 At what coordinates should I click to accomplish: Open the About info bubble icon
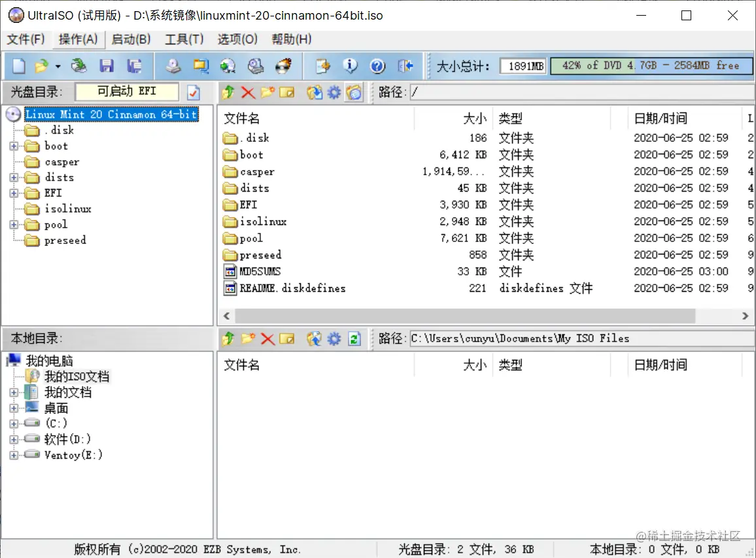point(350,65)
